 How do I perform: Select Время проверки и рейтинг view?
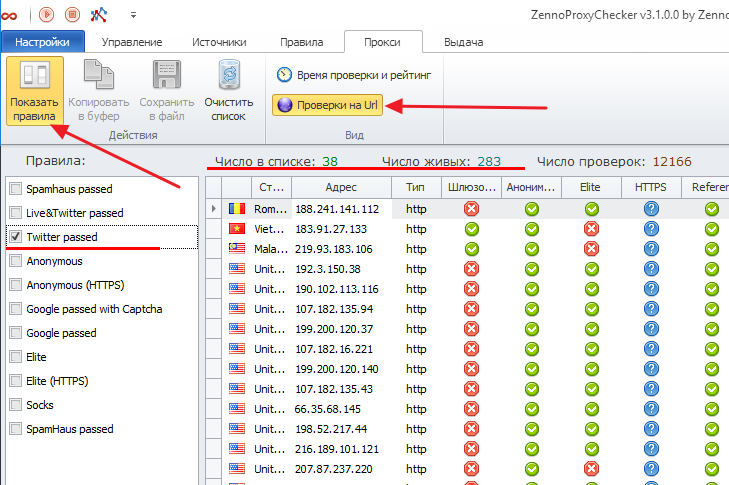click(353, 75)
